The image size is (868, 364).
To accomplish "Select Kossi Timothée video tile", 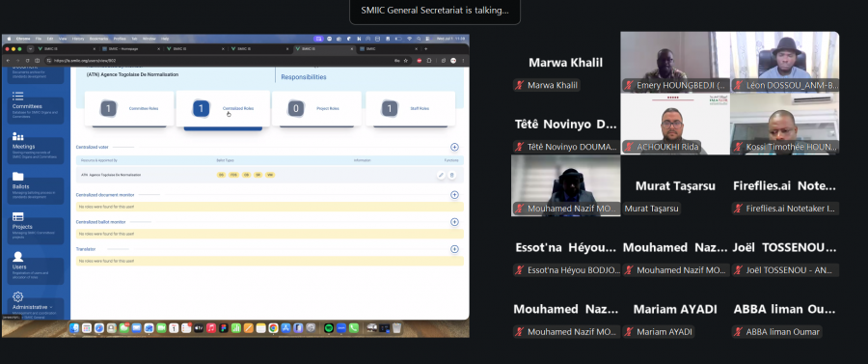I will point(785,124).
